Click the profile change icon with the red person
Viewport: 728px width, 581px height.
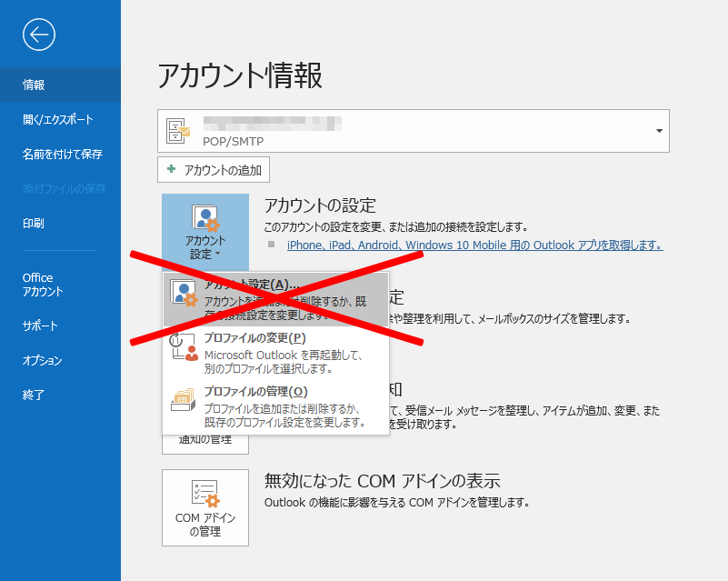point(184,347)
